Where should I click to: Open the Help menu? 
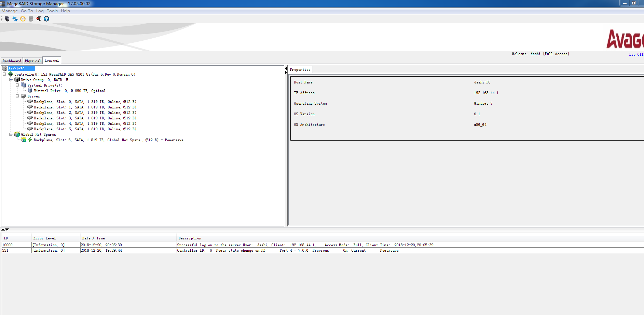[65, 11]
